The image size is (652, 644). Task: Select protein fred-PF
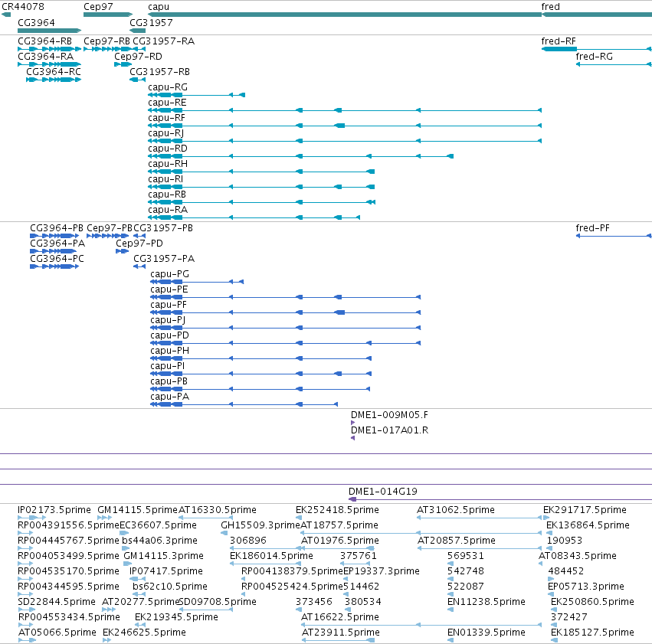click(614, 236)
